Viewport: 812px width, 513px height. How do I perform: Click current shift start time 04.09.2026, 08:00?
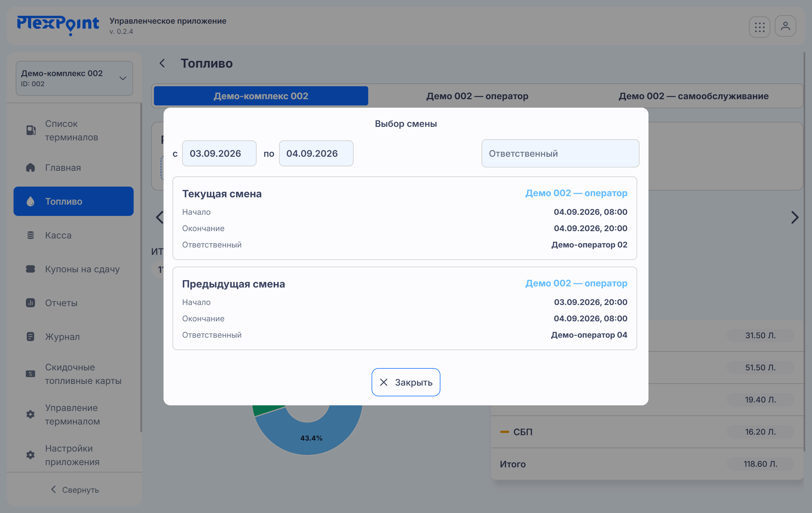pyautogui.click(x=590, y=212)
